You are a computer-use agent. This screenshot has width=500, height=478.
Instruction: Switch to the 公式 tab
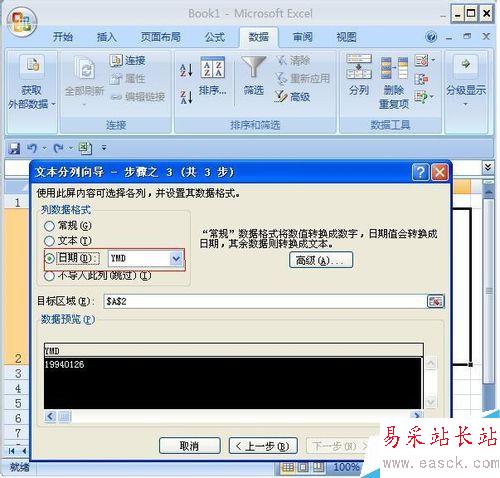[215, 37]
